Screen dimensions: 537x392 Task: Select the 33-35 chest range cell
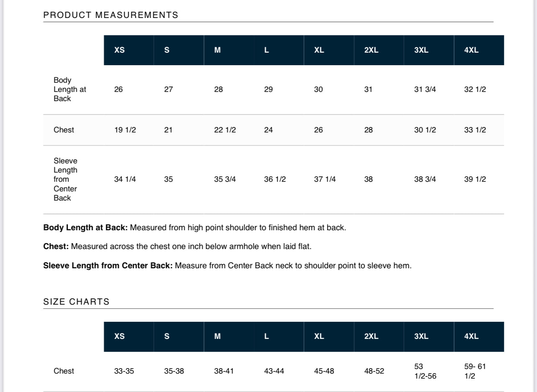[124, 371]
